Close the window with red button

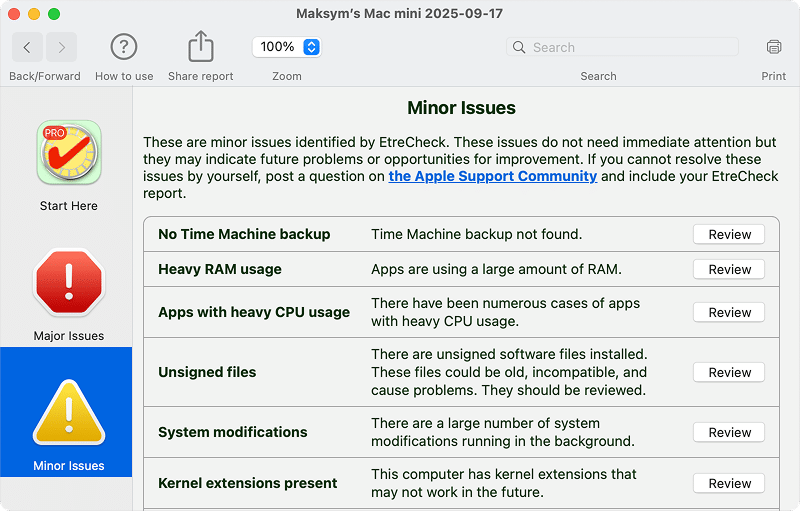coord(14,14)
